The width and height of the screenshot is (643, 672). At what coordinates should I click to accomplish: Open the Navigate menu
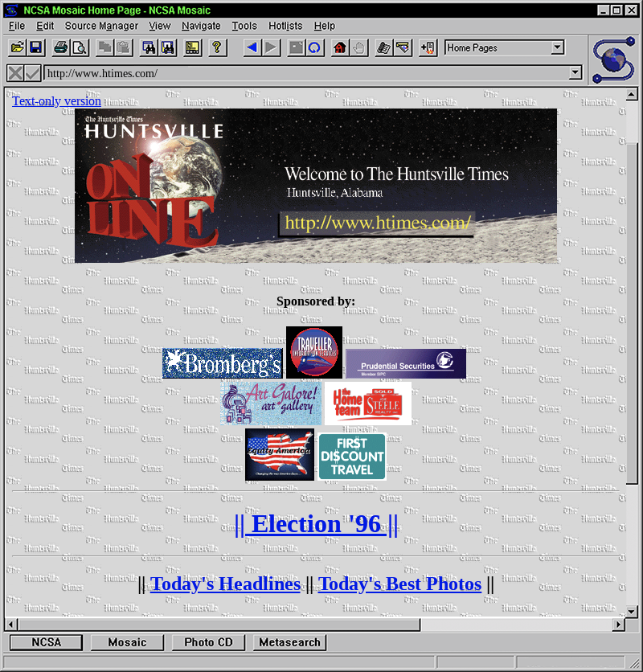tap(201, 26)
